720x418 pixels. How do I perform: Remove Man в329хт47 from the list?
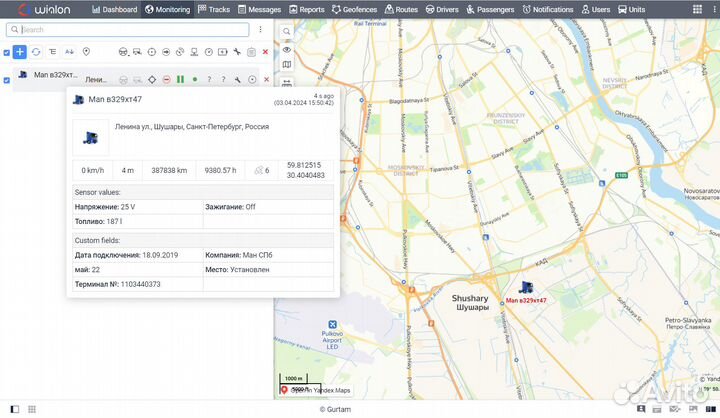coord(266,79)
